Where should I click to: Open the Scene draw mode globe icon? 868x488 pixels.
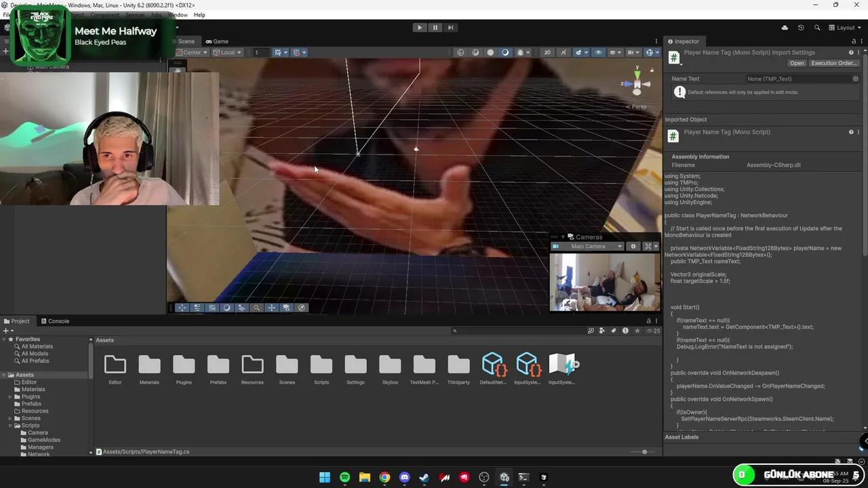point(460,53)
